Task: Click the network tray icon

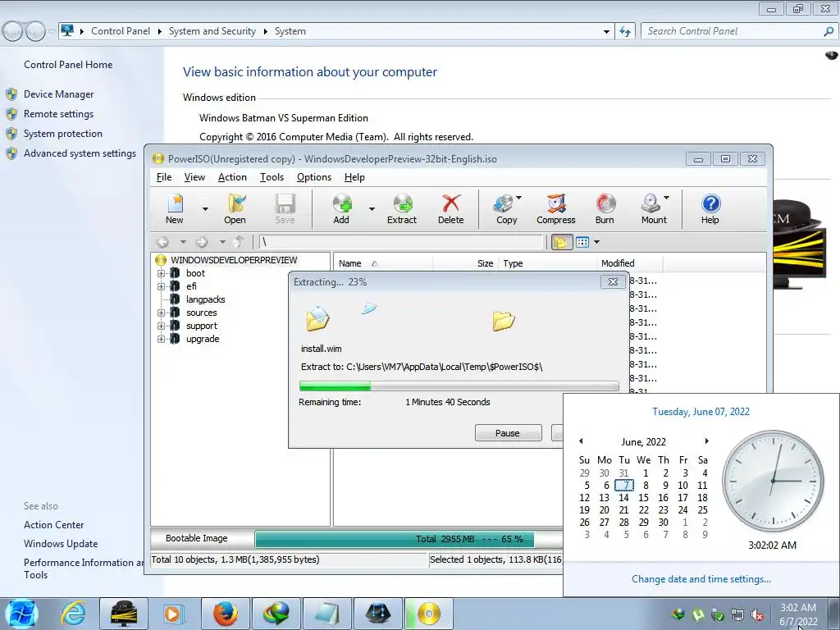Action: (x=737, y=615)
